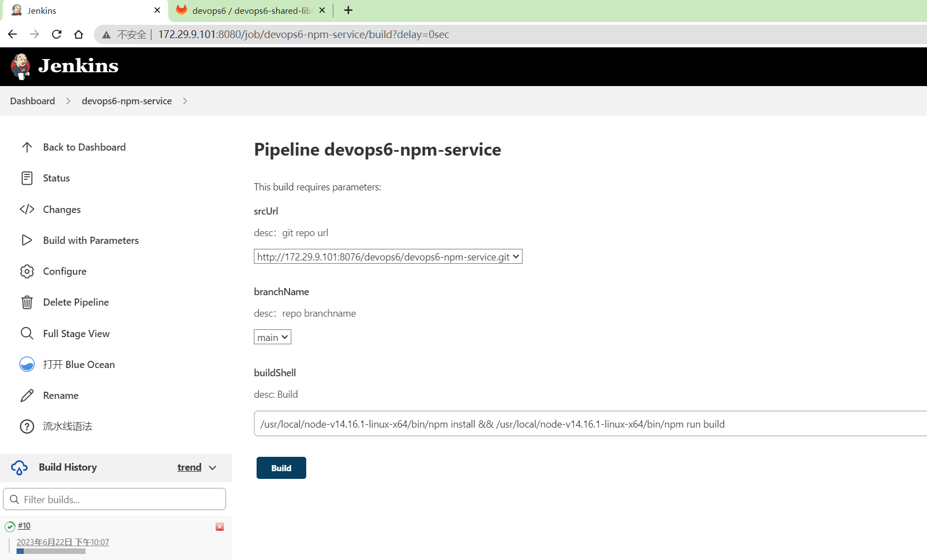Click the Delete Pipeline trash icon

point(27,302)
